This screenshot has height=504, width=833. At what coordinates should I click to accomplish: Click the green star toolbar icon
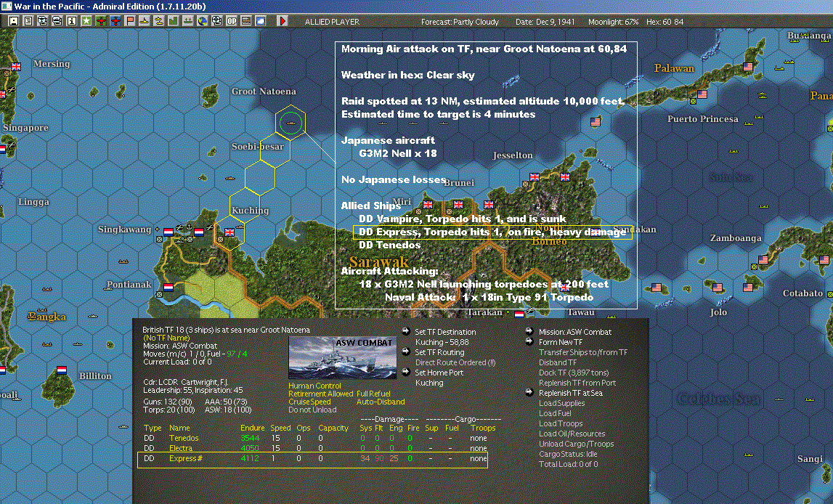tap(86, 21)
